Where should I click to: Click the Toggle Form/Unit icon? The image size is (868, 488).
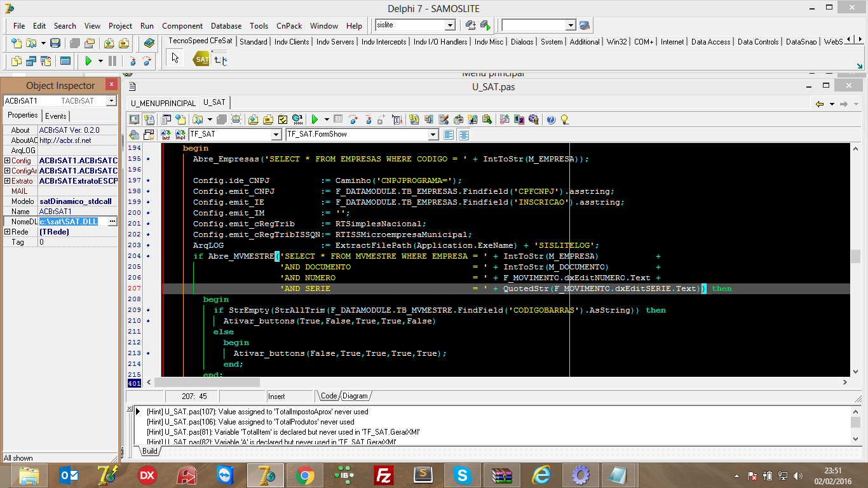click(x=46, y=61)
